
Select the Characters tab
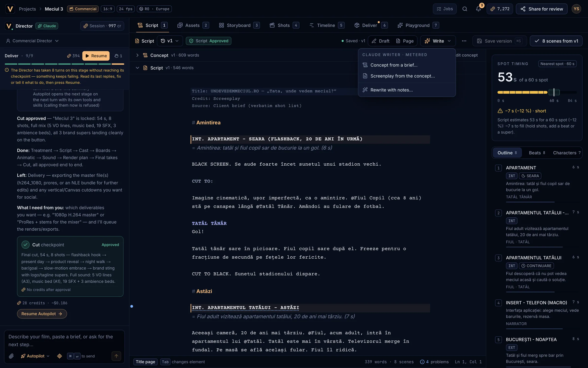(566, 153)
